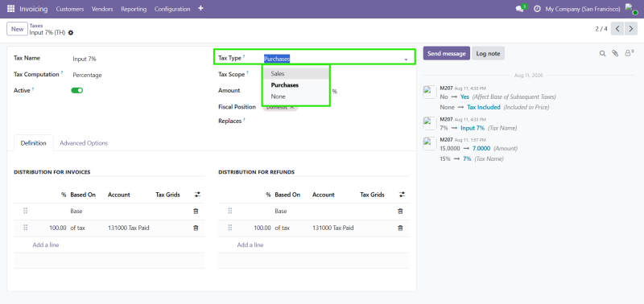Open the activities clock icon
Screen dimensions: 644x304
point(537,9)
